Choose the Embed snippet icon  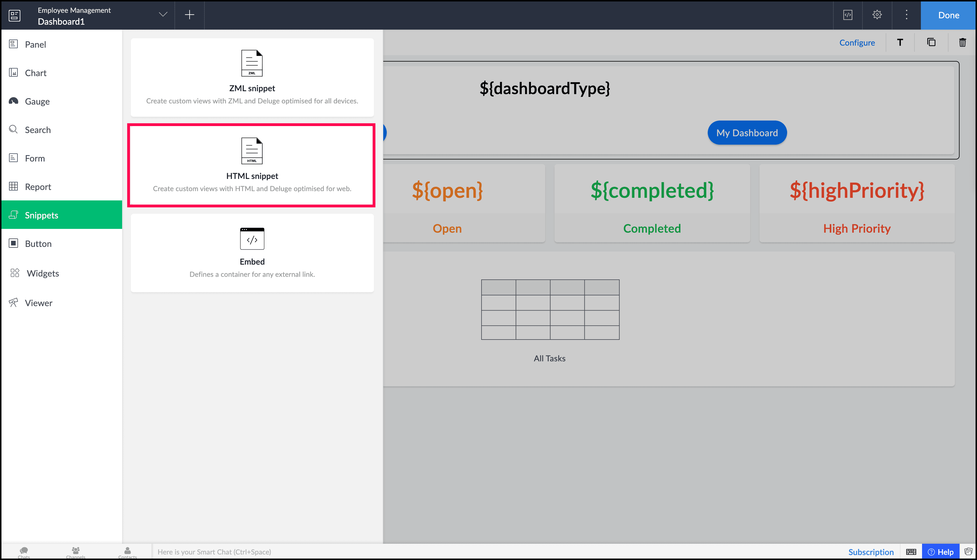click(252, 238)
